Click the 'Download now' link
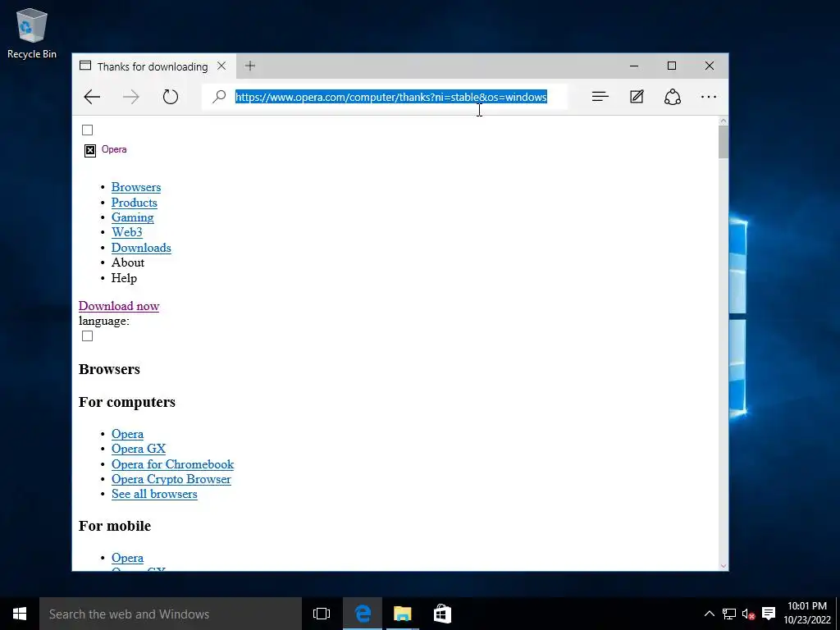Viewport: 840px width, 630px height. 119,306
